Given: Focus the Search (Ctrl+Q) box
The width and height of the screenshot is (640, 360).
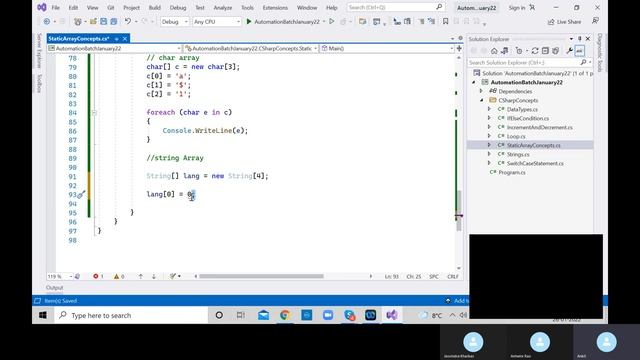Looking at the screenshot, I should pos(395,7).
